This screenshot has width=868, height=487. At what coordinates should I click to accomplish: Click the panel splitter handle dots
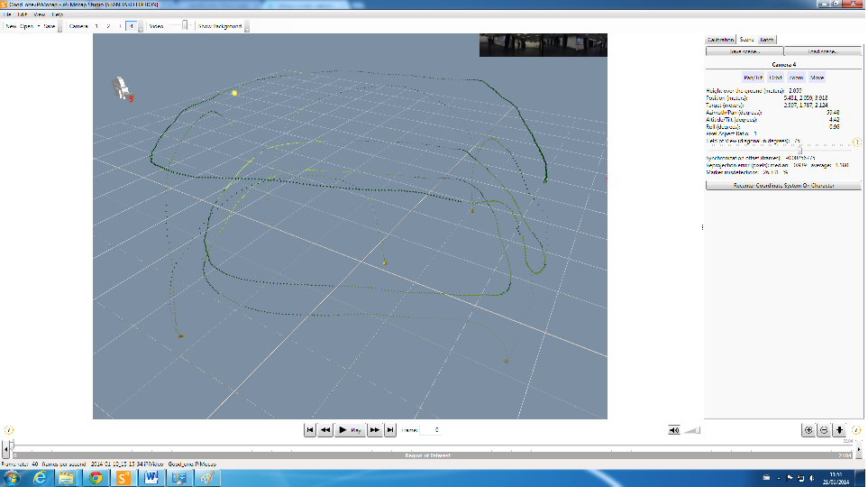click(x=702, y=227)
